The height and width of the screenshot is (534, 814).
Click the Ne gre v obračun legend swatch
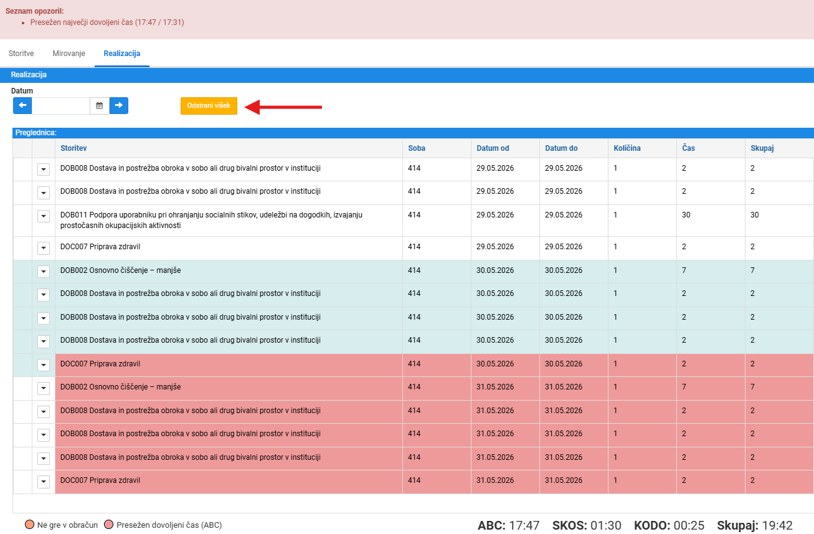tap(30, 524)
